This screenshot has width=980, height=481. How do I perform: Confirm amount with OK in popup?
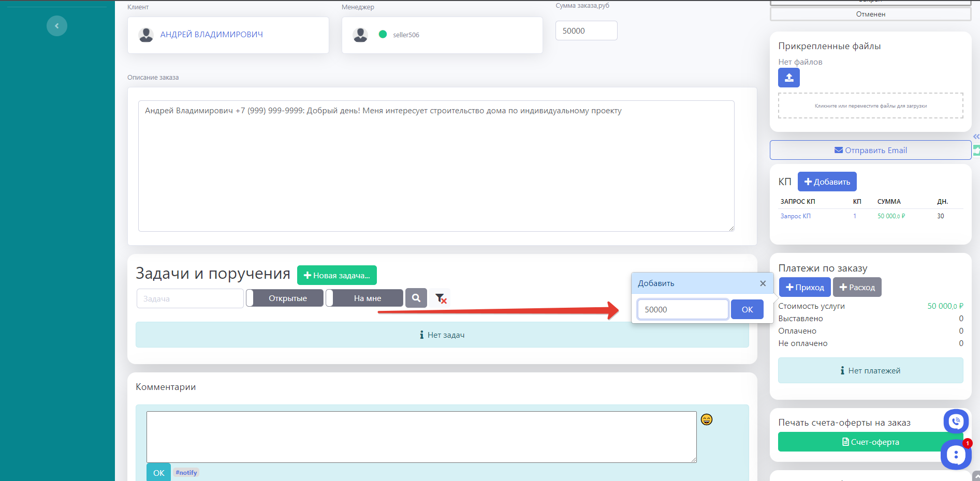(x=747, y=310)
